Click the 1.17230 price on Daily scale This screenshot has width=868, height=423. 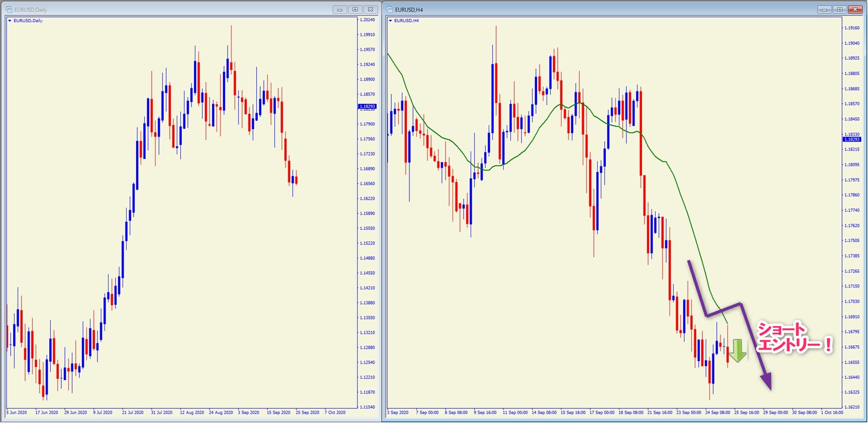pos(368,154)
